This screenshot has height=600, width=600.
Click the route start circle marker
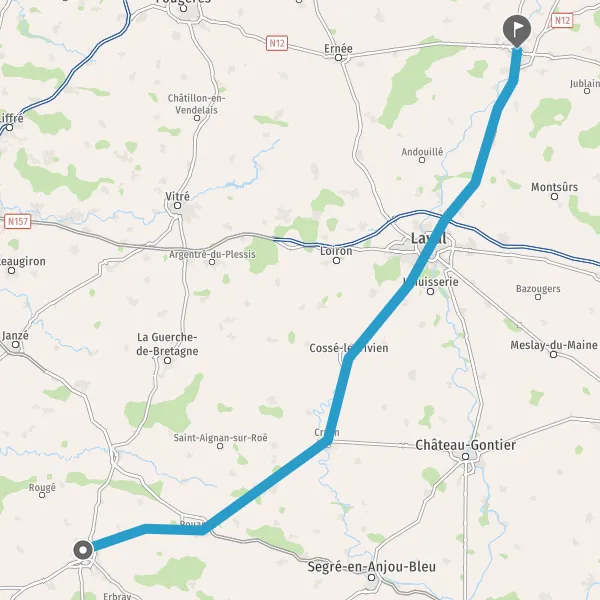83,550
